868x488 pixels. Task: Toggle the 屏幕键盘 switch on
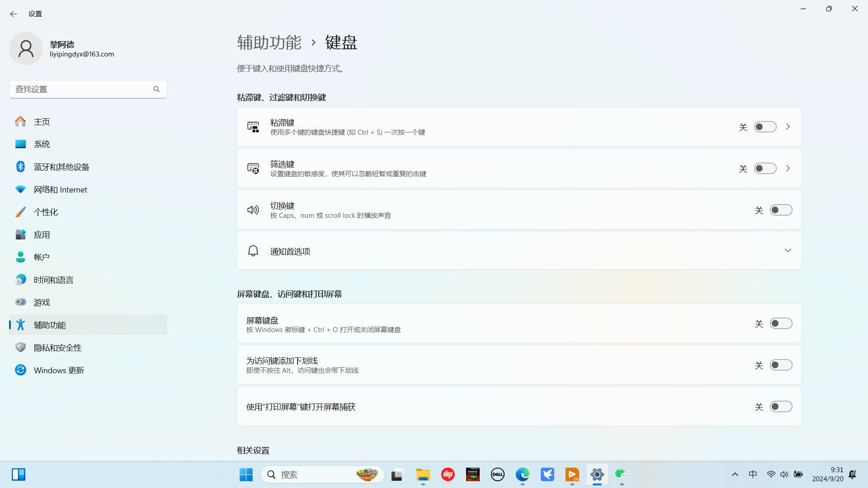781,324
